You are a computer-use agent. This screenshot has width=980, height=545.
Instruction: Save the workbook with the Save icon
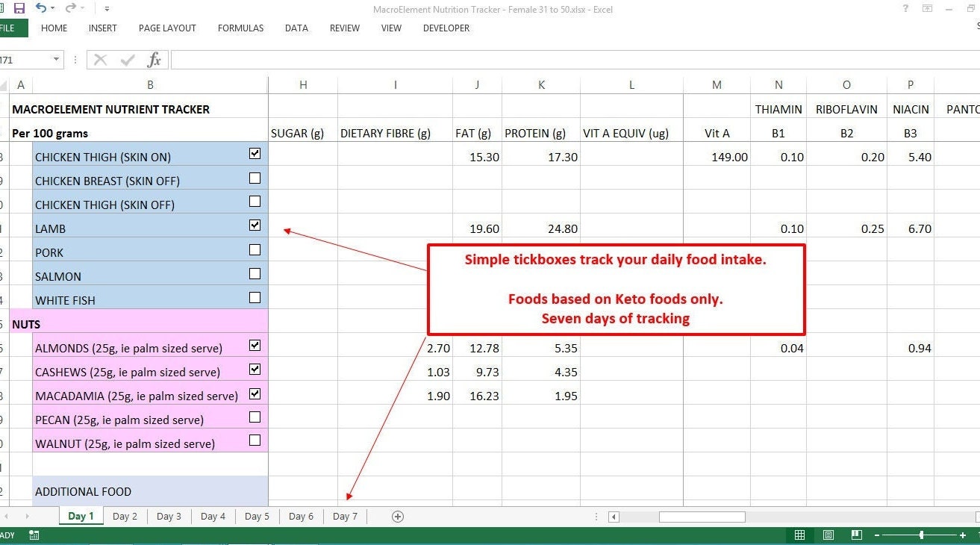click(19, 8)
